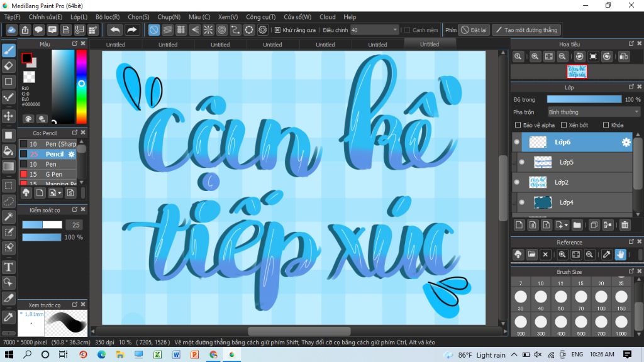Click the Navigator canvas thumbnail
This screenshot has width=644, height=362.
tap(577, 72)
